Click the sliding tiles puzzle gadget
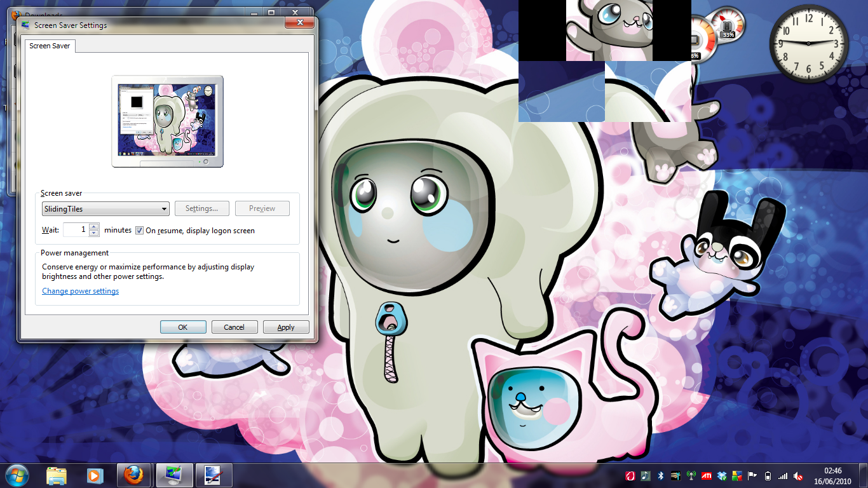 [x=605, y=61]
